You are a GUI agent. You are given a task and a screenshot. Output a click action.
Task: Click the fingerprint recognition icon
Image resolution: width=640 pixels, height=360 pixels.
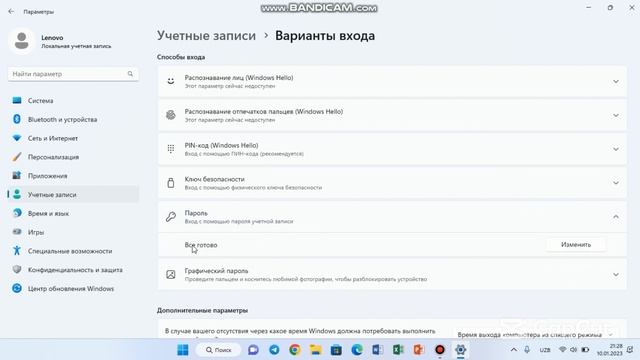[171, 115]
